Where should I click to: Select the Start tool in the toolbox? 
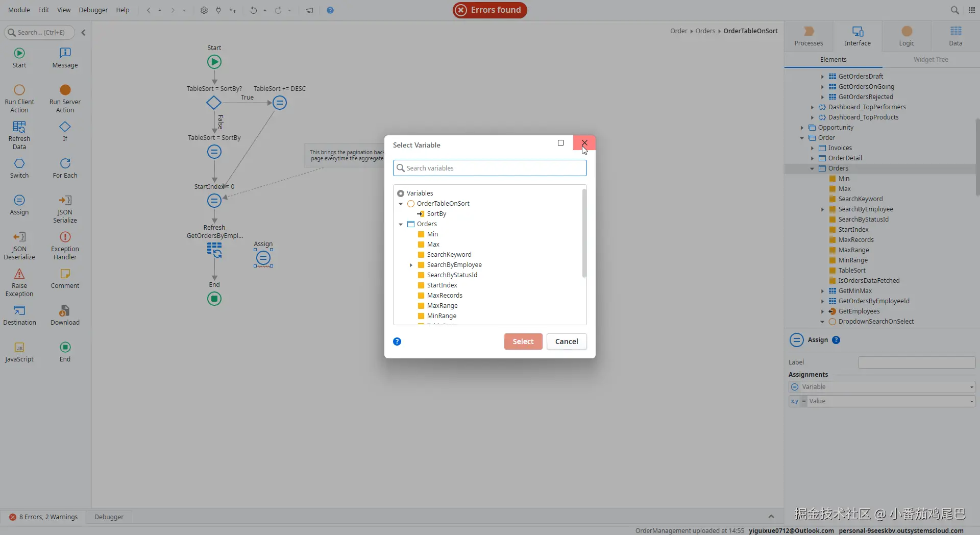tap(19, 58)
